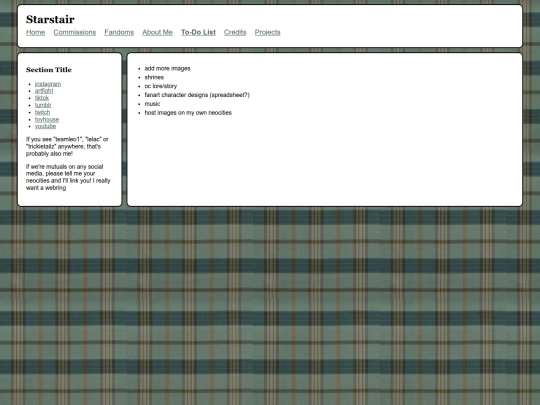Select the 'music' list item
The width and height of the screenshot is (540, 405).
152,104
